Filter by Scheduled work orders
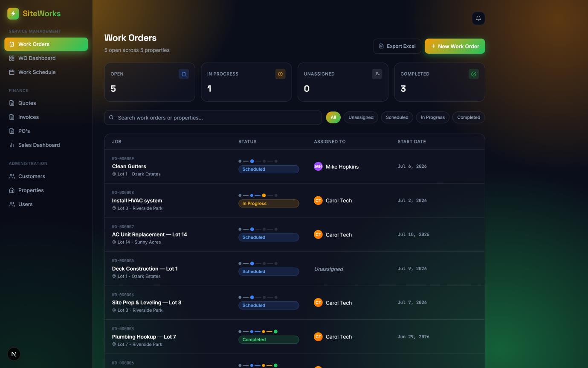Image resolution: width=588 pixels, height=368 pixels. (397, 117)
